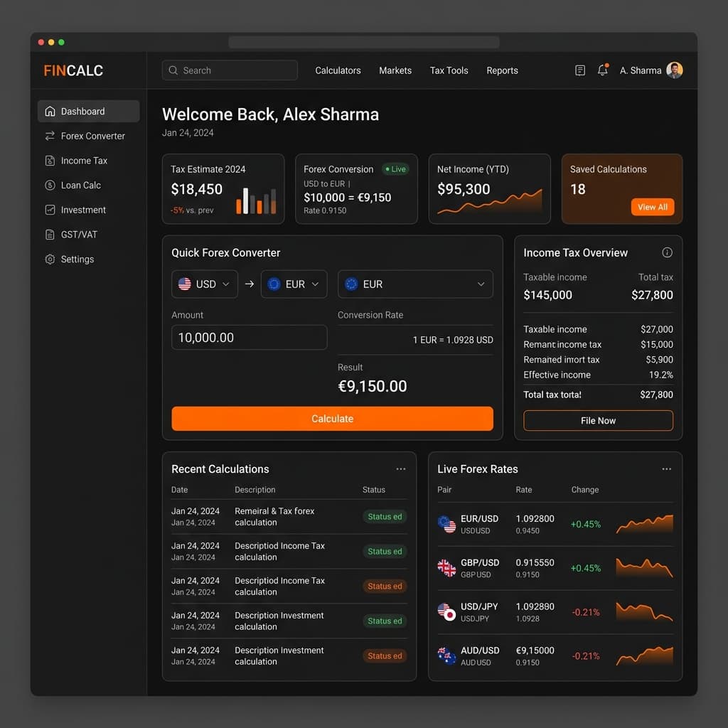This screenshot has width=728, height=728.
Task: Open Recent Calculations more-options dots
Action: click(401, 469)
